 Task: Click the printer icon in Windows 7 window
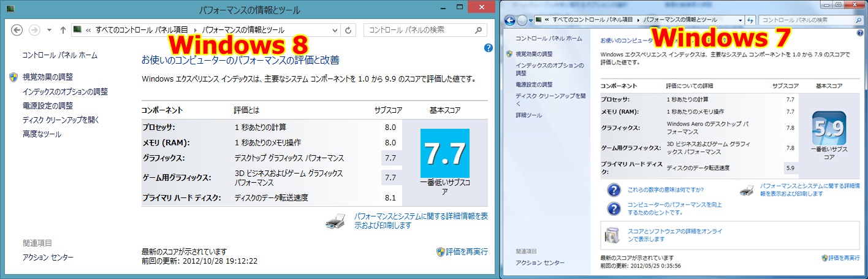pyautogui.click(x=747, y=189)
